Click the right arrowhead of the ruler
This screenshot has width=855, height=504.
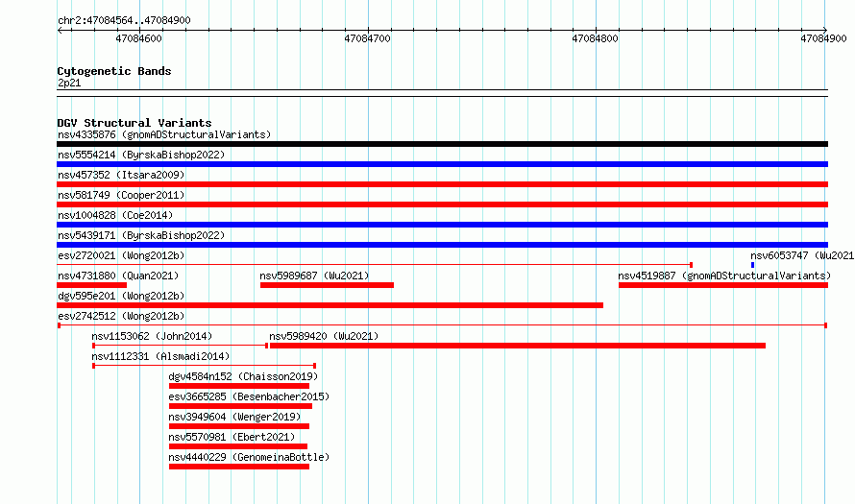[x=825, y=30]
